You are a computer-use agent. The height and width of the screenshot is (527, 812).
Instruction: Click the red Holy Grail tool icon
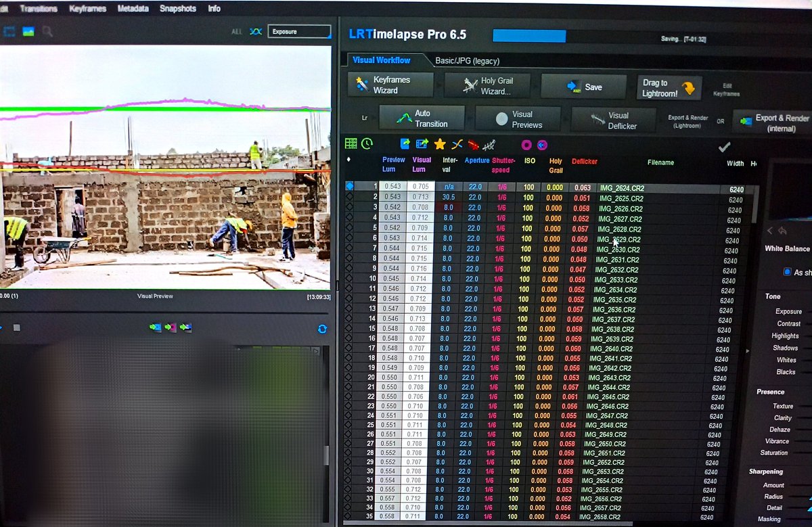click(x=473, y=144)
